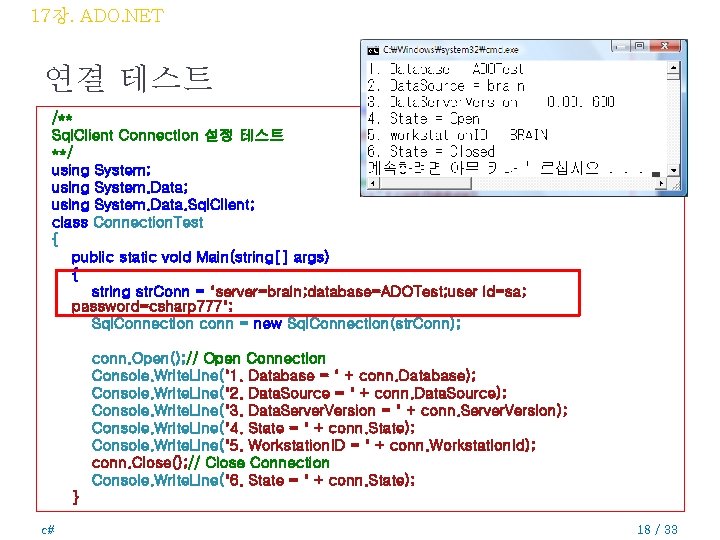The height and width of the screenshot is (540, 720).
Task: Click the 'using System.Data;' code line
Action: coord(120,187)
